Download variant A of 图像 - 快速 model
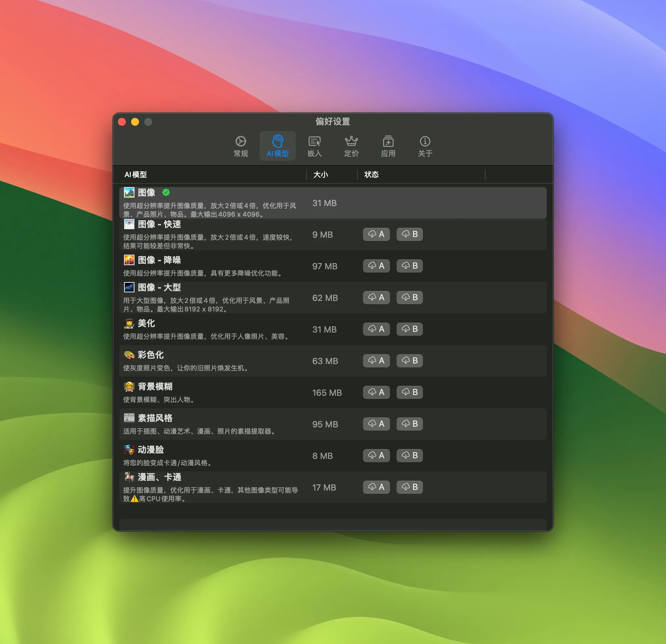 376,234
